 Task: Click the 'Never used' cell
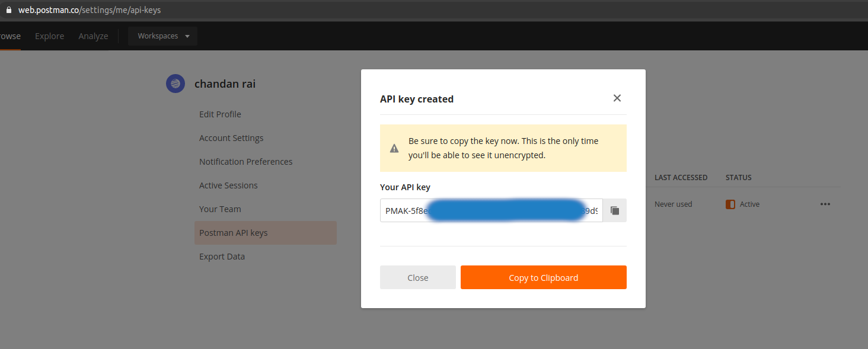point(674,204)
